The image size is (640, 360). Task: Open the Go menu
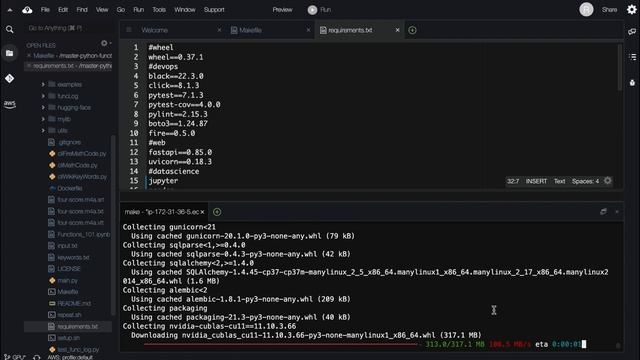pos(121,10)
